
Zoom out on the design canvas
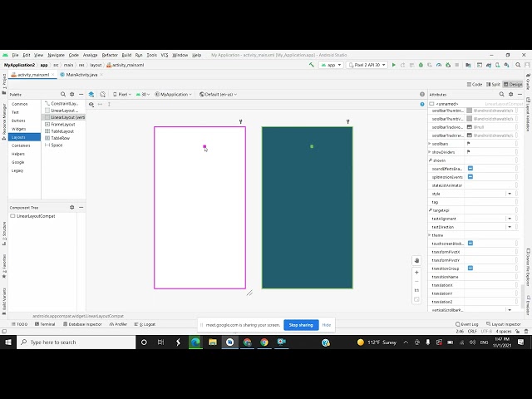point(416,281)
